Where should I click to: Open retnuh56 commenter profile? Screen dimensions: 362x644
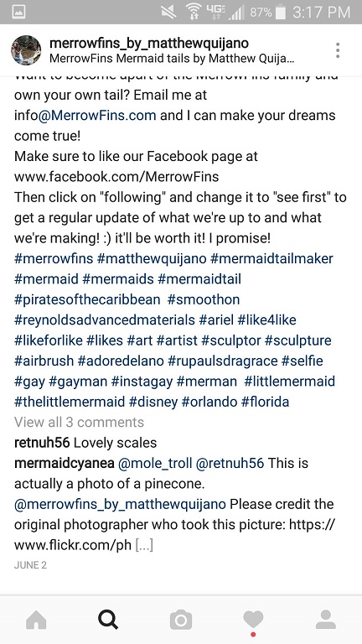click(x=42, y=443)
